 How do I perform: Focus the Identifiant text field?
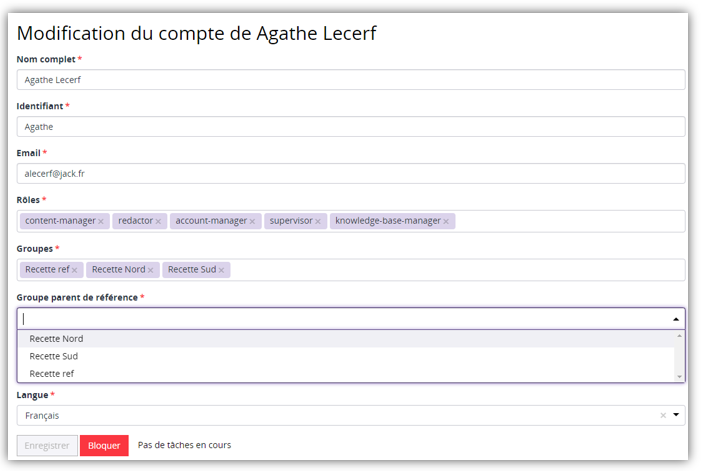tap(350, 127)
